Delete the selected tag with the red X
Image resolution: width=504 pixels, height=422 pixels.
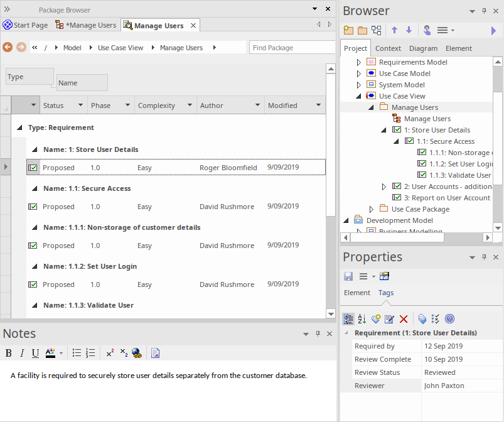coord(403,319)
